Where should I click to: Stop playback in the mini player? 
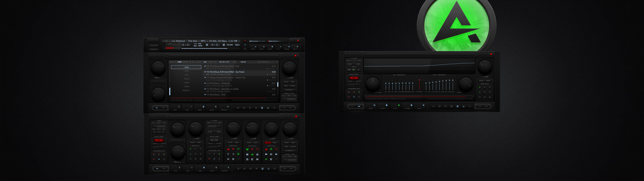click(x=270, y=47)
